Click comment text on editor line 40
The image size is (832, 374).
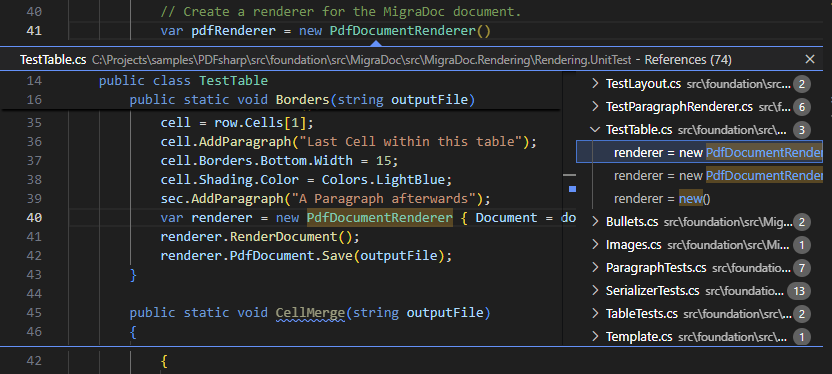point(341,12)
